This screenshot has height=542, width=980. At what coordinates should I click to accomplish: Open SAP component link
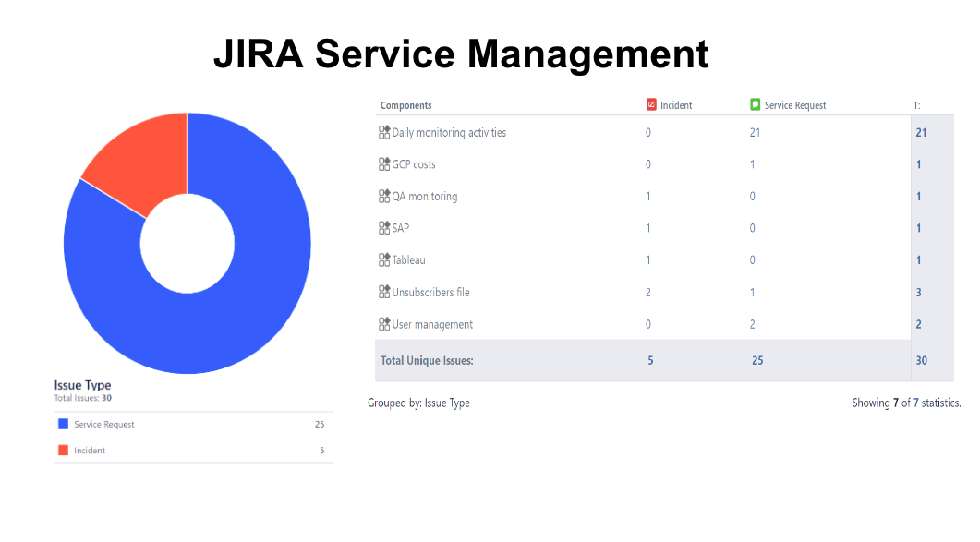(401, 228)
